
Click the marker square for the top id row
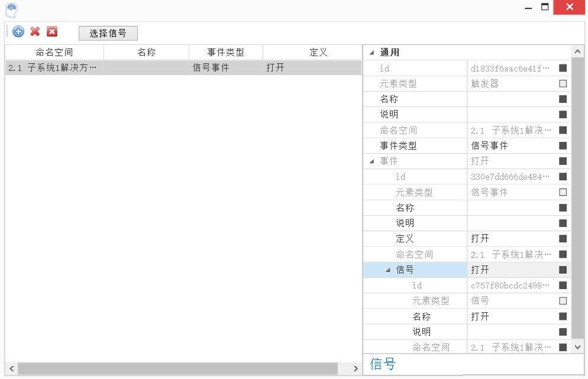[x=563, y=68]
